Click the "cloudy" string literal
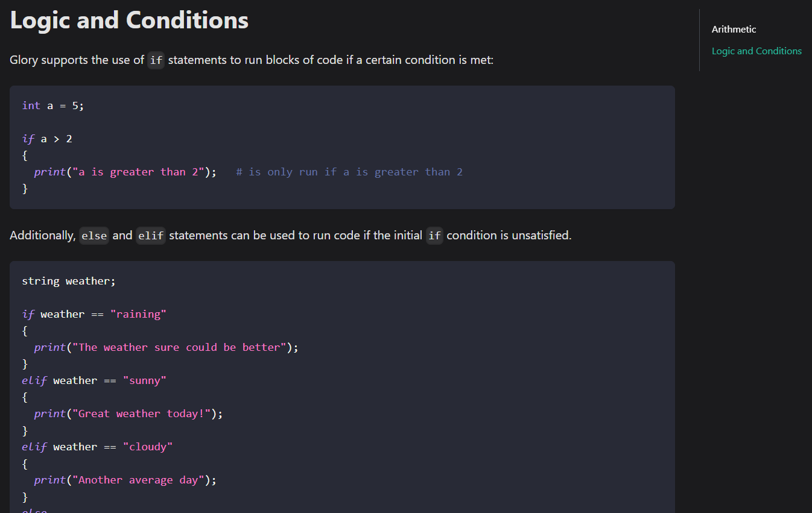 tap(148, 446)
